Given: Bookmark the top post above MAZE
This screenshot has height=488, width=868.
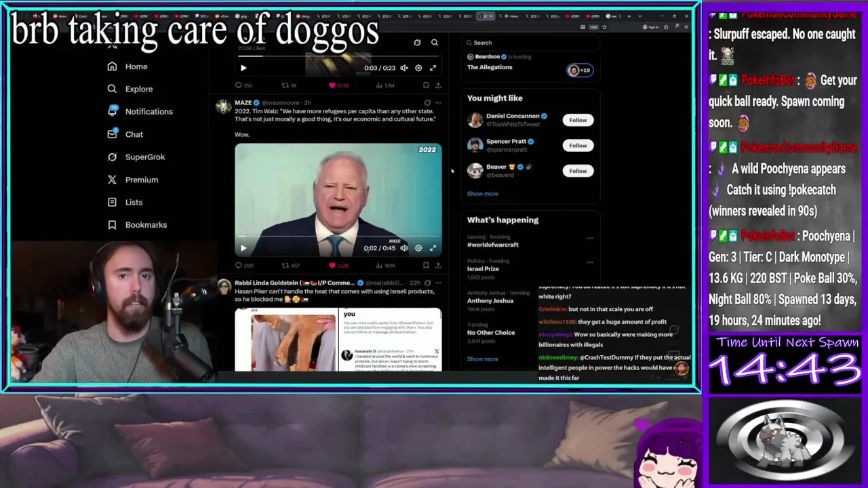Looking at the screenshot, I should pyautogui.click(x=426, y=85).
